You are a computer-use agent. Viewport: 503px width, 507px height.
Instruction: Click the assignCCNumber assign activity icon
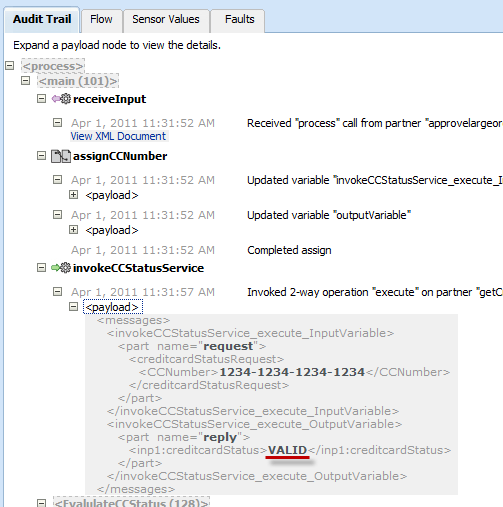tap(61, 156)
